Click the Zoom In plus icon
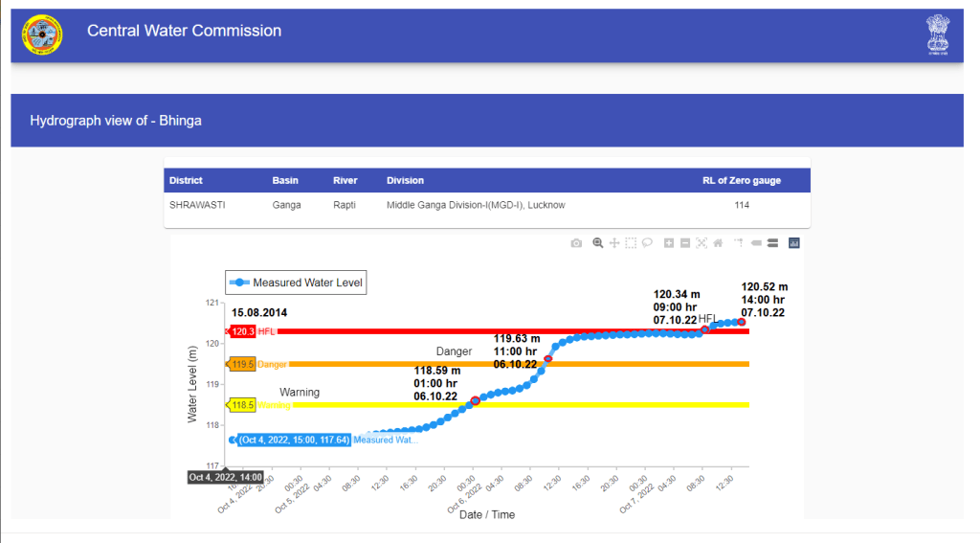 click(x=669, y=243)
